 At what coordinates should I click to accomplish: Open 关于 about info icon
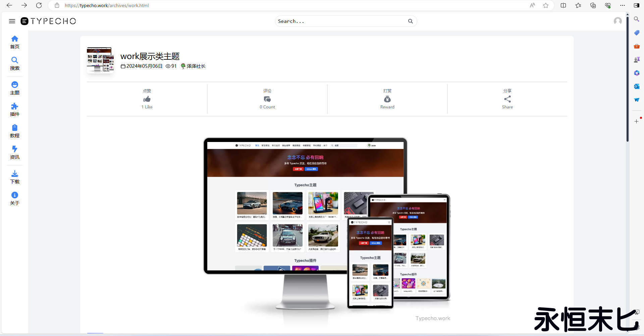15,199
